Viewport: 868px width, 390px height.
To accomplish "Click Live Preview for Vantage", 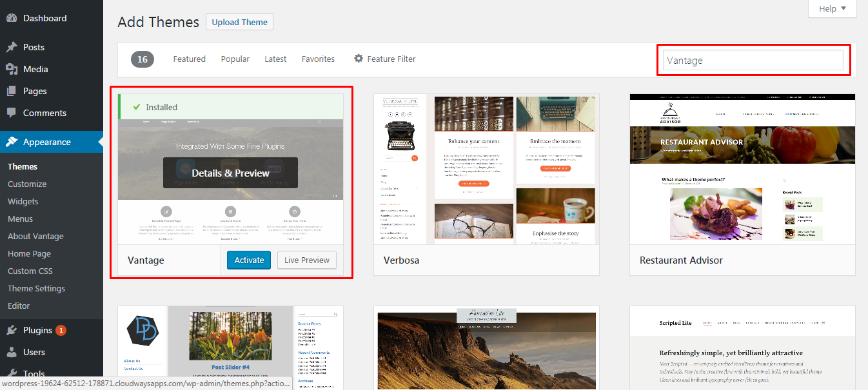I will coord(307,260).
